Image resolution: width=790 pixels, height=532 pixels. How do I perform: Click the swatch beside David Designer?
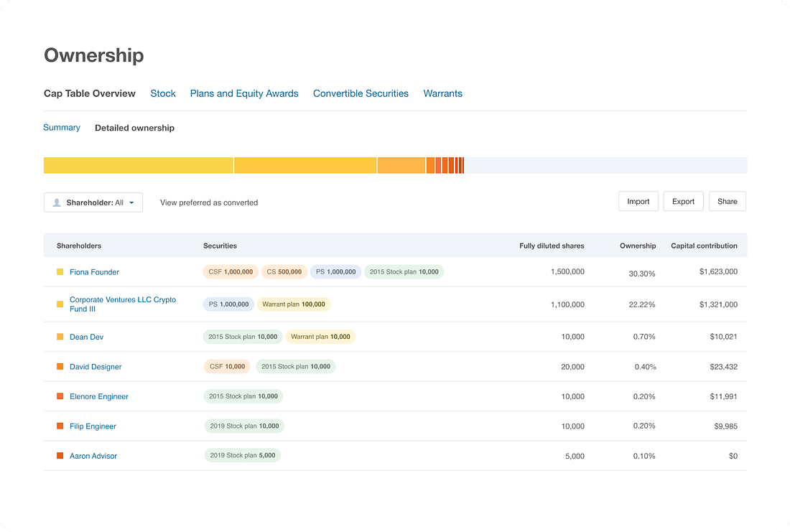(60, 367)
